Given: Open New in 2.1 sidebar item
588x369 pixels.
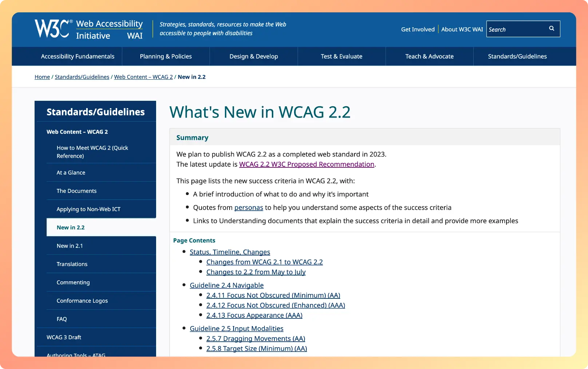Looking at the screenshot, I should (x=70, y=246).
